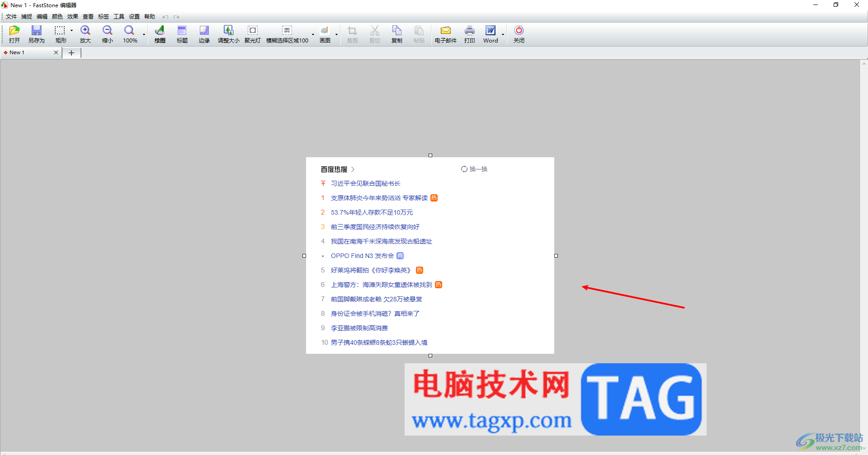
Task: Open the 绘图 draw tool
Action: click(160, 34)
